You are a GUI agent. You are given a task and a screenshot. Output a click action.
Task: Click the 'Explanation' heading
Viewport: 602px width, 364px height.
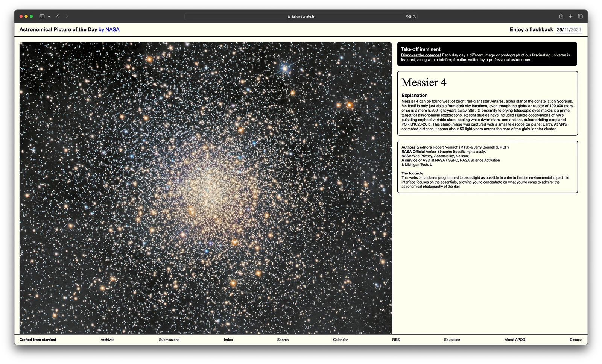point(415,95)
